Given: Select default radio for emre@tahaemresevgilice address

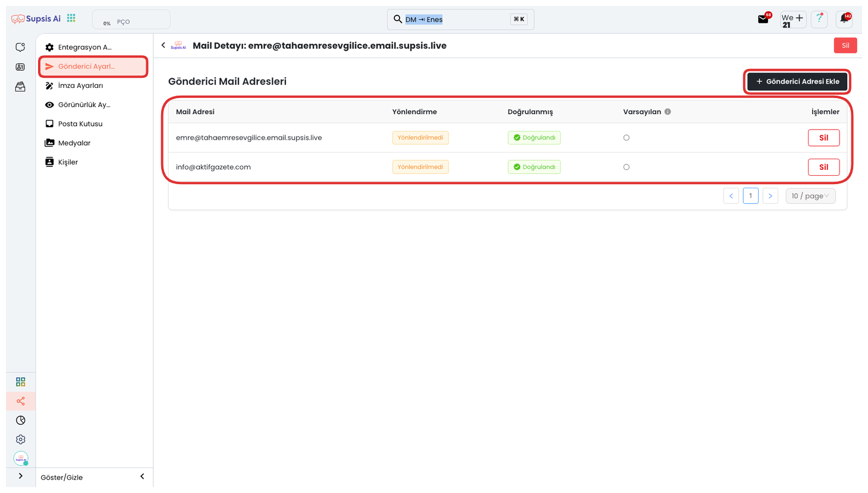Looking at the screenshot, I should coord(626,138).
